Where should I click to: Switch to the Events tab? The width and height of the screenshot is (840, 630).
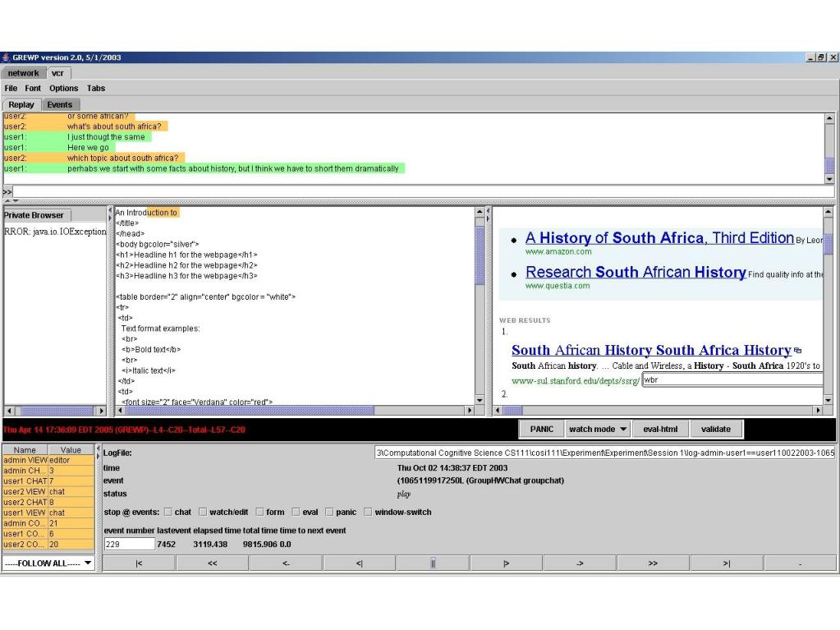coord(60,105)
